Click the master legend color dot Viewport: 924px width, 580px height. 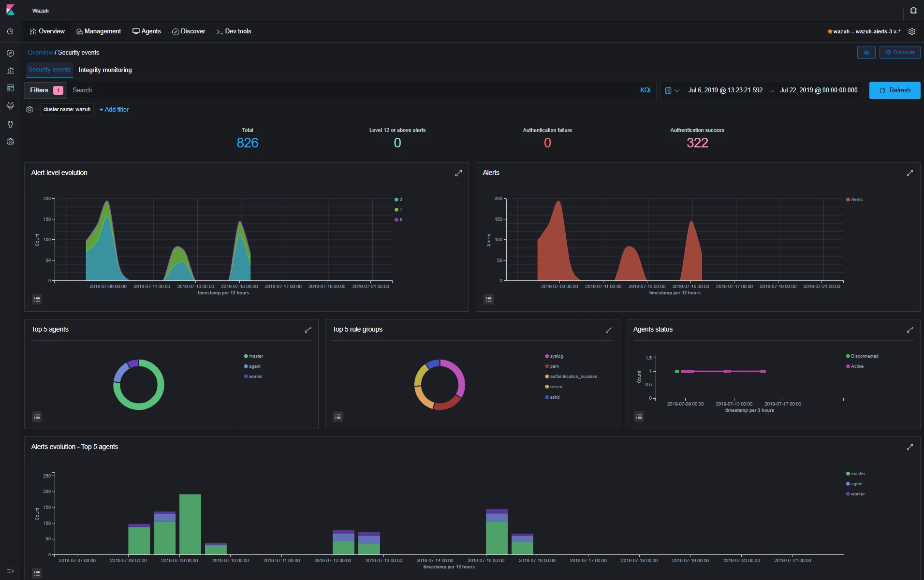(x=246, y=356)
